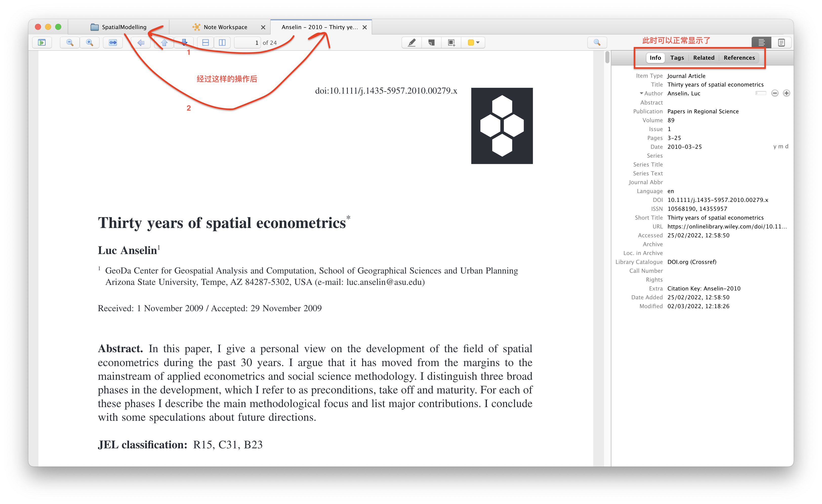Open the Note Workspace tab
This screenshot has height=504, width=822.
point(220,27)
